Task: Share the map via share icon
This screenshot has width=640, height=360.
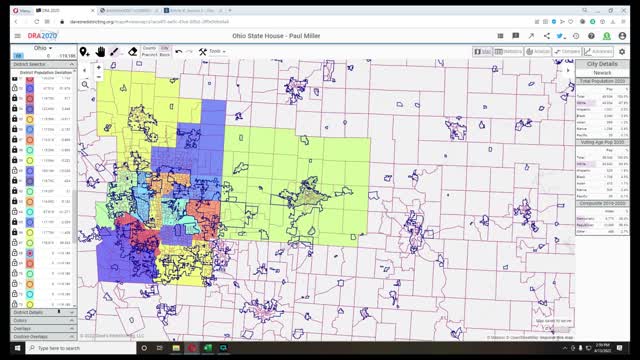Action: coord(547,36)
